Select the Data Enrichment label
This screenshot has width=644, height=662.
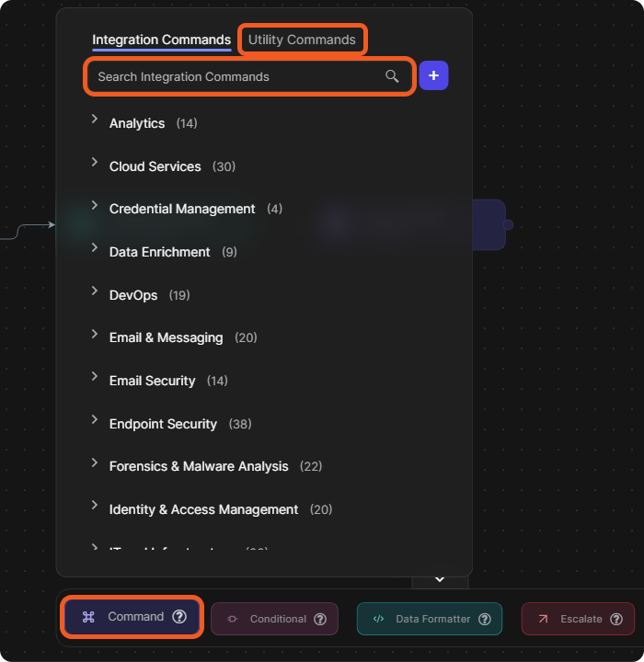[x=160, y=252]
